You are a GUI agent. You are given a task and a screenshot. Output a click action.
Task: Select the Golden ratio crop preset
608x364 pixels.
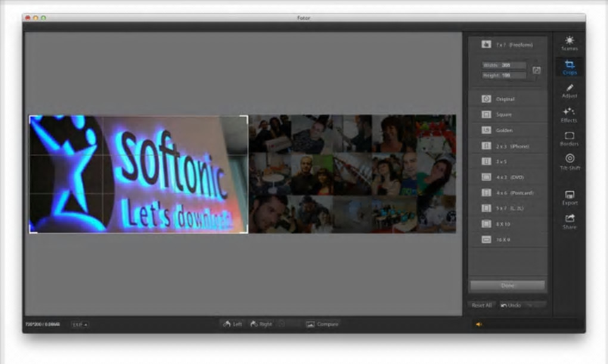pos(508,130)
